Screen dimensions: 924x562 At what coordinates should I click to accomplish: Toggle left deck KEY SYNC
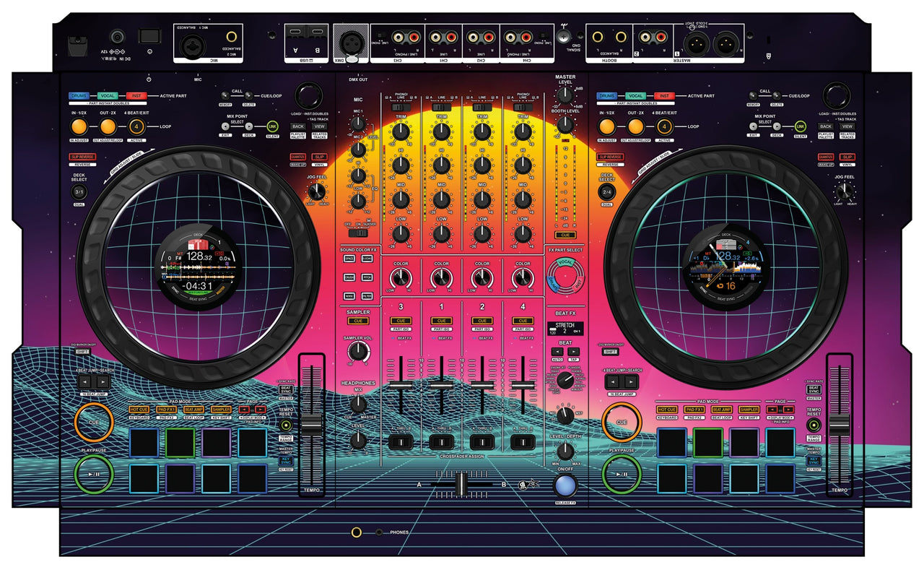coord(287,459)
